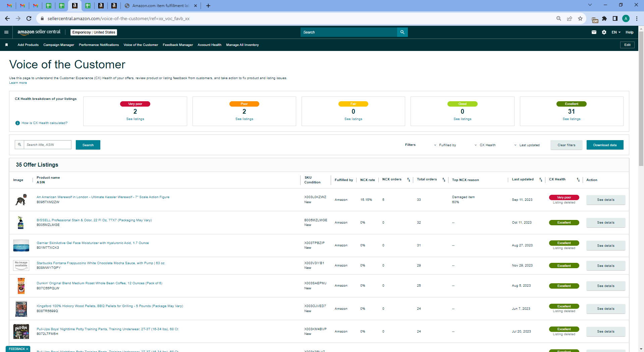644x352 pixels.
Task: Open the browser zoom indicator
Action: point(559,18)
